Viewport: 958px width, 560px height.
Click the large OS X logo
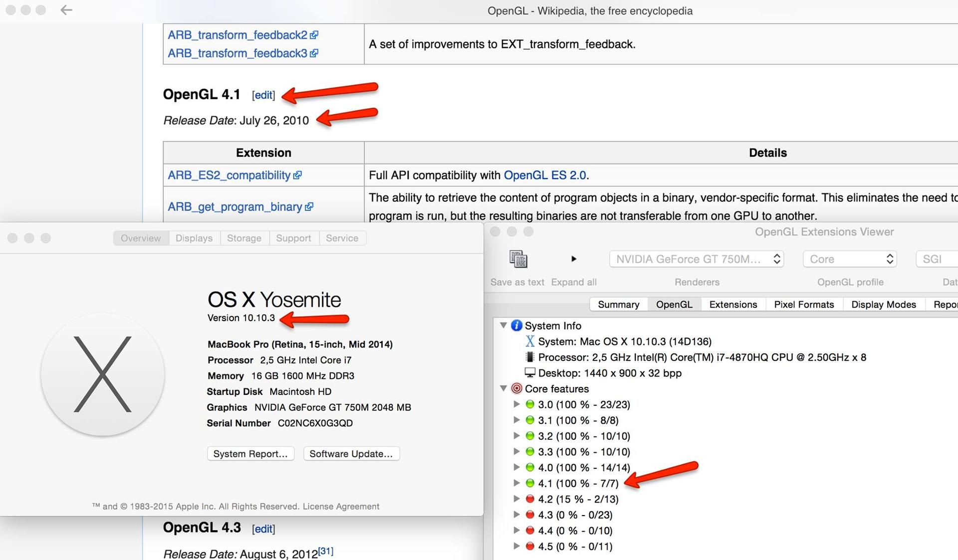102,374
